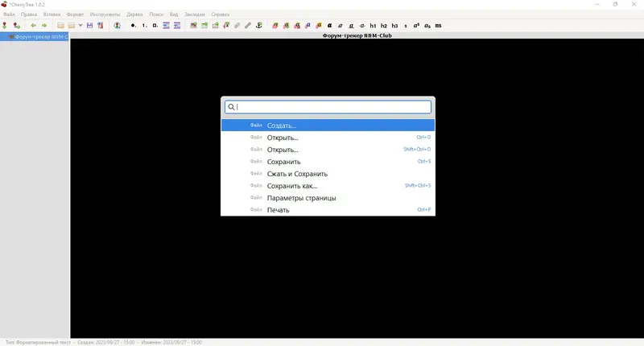This screenshot has height=346, width=644.
Task: Go back to previously visited node
Action: (33, 26)
